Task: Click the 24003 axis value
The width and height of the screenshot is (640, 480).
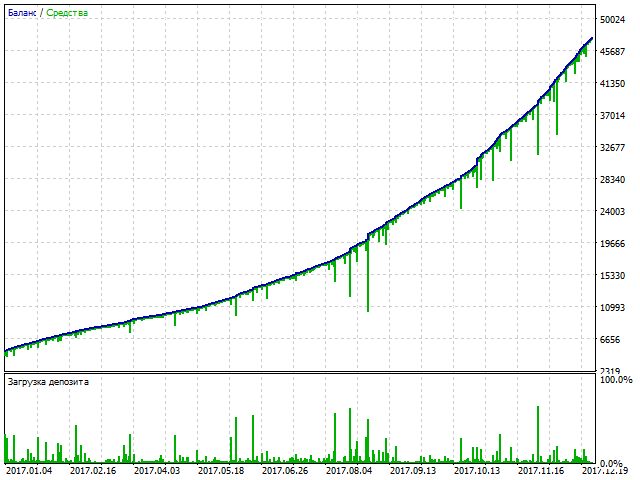Action: point(612,212)
